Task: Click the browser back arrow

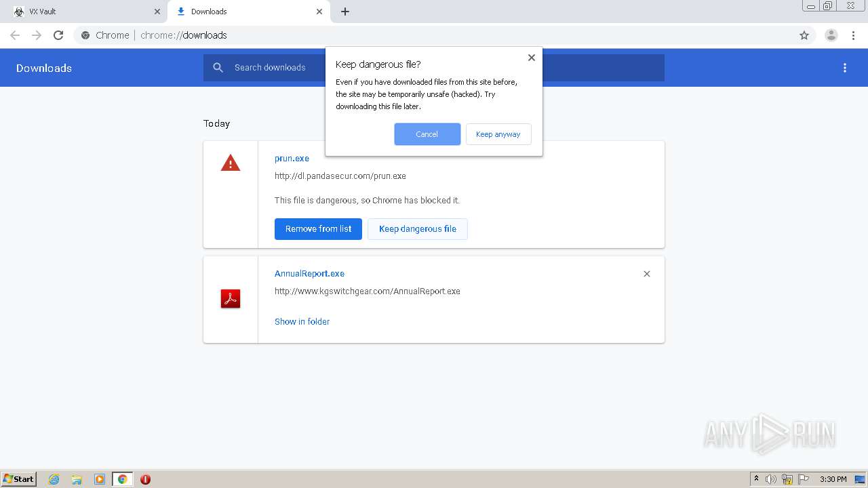Action: (15, 35)
